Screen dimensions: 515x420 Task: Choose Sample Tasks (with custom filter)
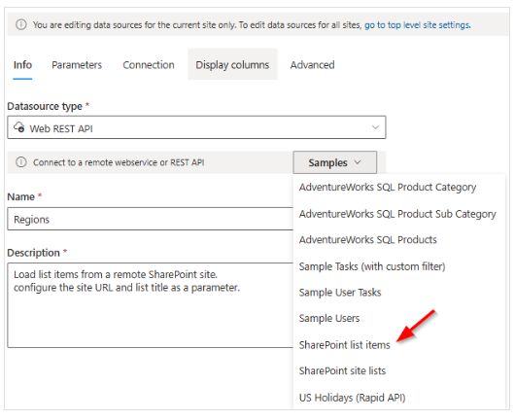pos(372,266)
